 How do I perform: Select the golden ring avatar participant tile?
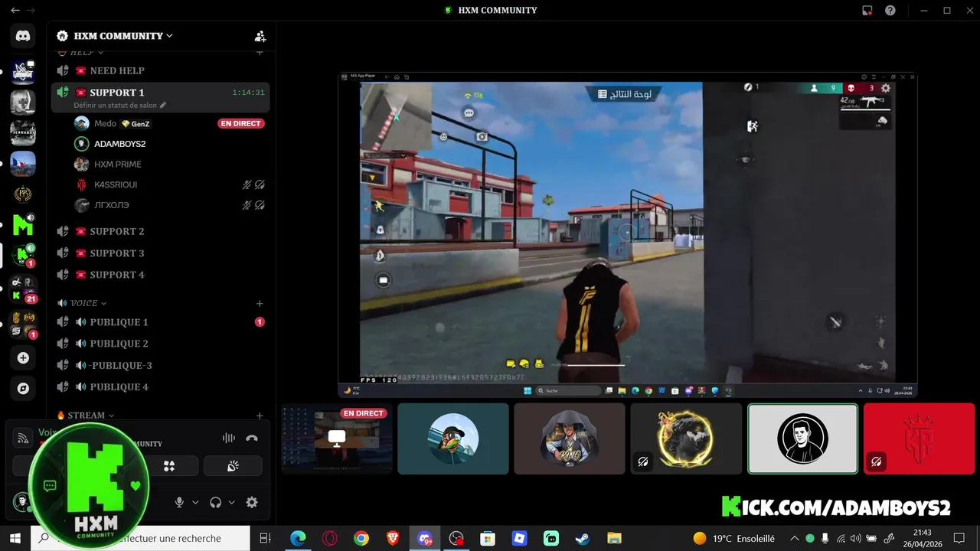(x=686, y=439)
